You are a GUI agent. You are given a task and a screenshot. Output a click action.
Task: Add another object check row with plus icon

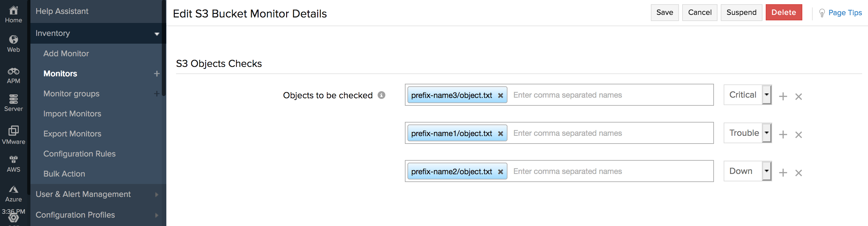click(x=783, y=96)
